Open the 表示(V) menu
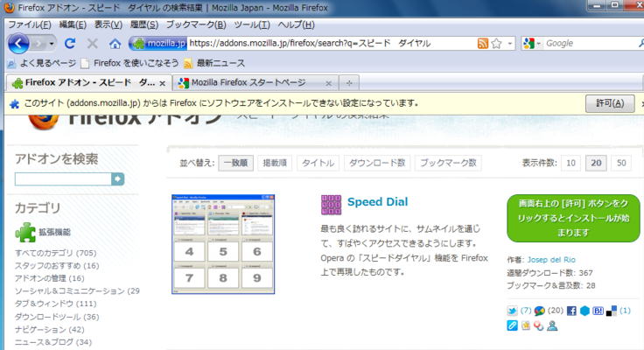Viewport: 644px width, 350px height. [x=108, y=24]
